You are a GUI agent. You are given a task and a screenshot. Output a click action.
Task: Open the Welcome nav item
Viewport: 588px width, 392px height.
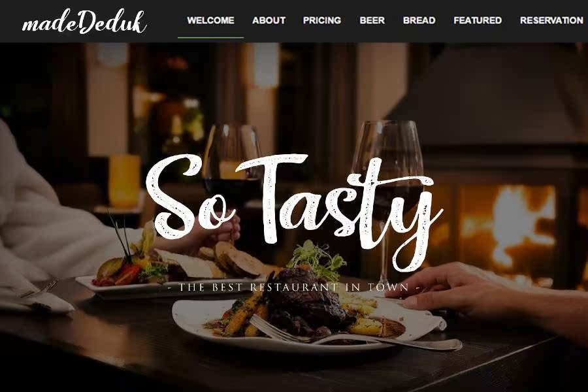tap(211, 20)
